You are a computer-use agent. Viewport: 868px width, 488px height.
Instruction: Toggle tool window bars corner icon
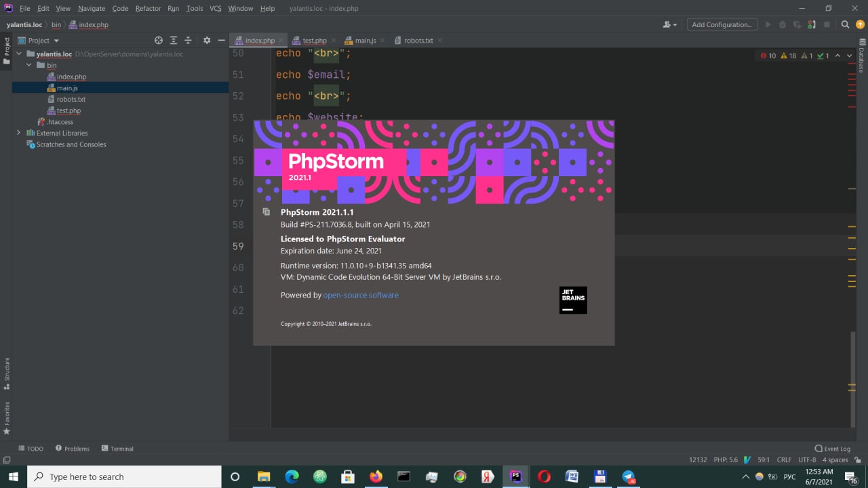pos(7,460)
